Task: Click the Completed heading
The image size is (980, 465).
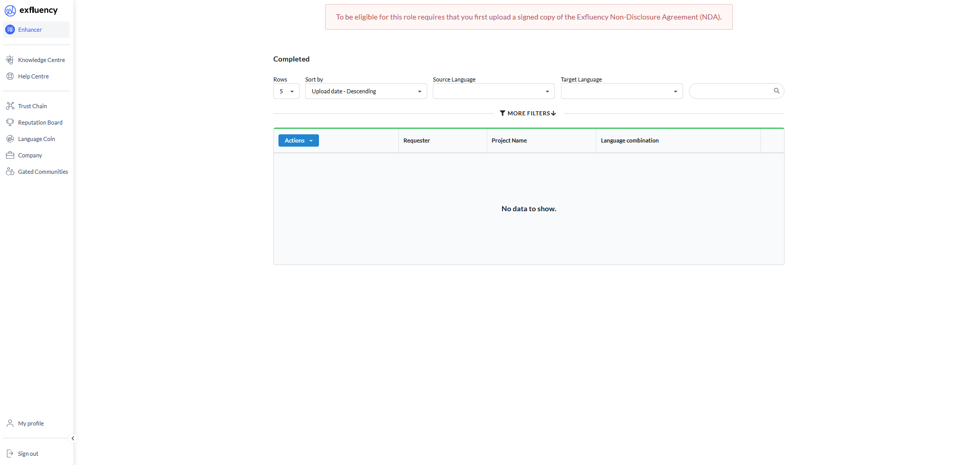Action: [291, 59]
